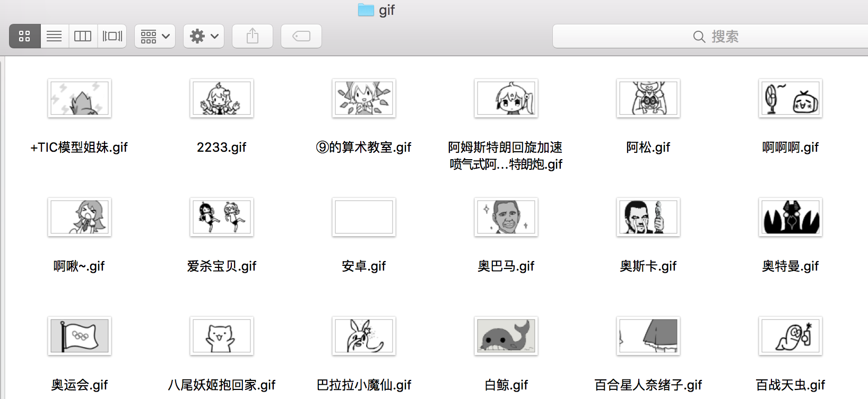Open the item arrangement dropdown

tap(155, 36)
